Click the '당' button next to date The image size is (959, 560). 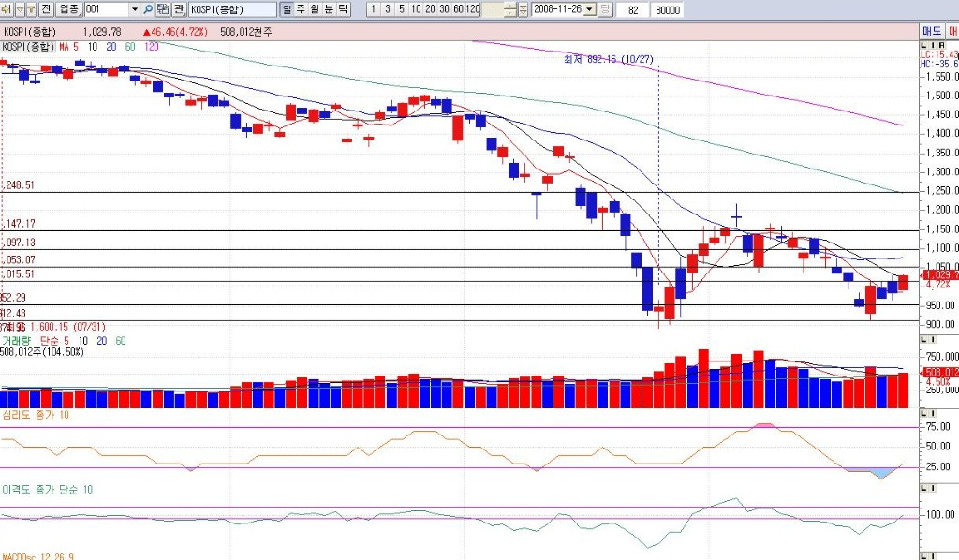[607, 9]
